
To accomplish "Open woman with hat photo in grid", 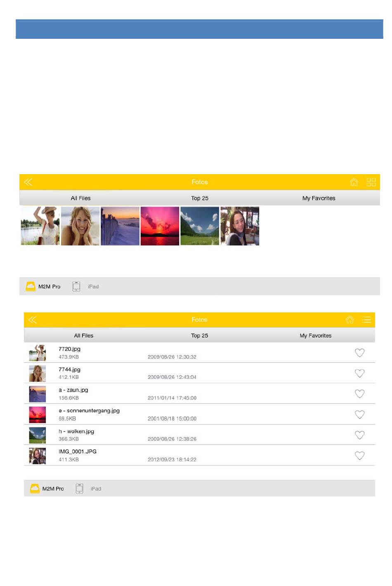I will pos(40,226).
